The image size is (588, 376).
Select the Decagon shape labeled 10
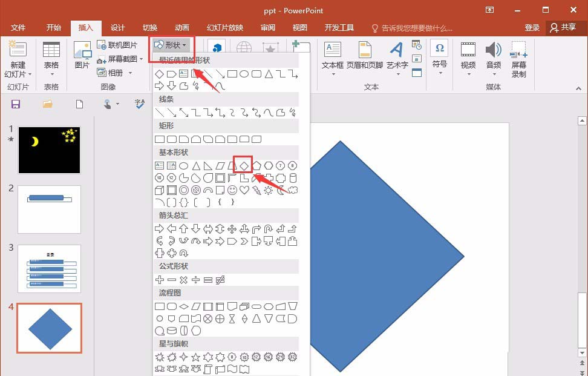(x=159, y=178)
